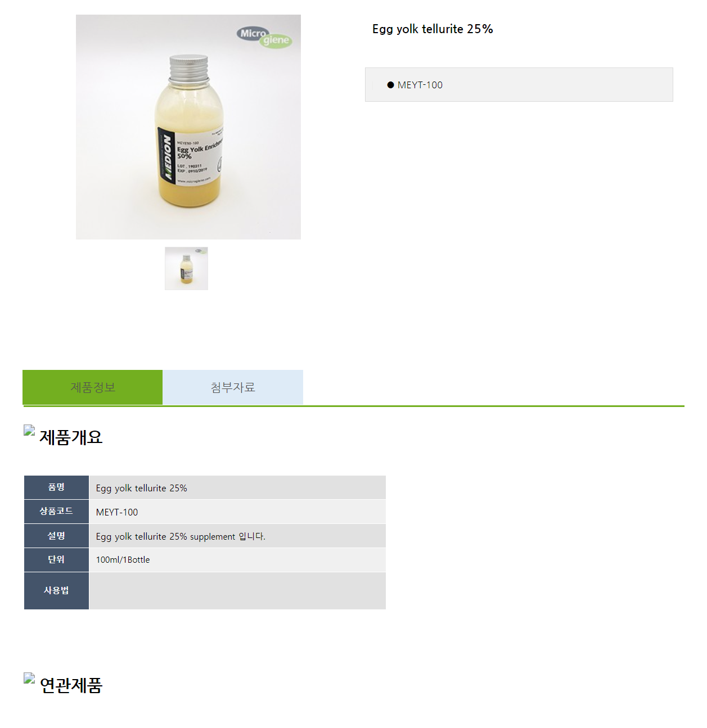Click the 100ml/1Bottle unit value

pos(123,560)
